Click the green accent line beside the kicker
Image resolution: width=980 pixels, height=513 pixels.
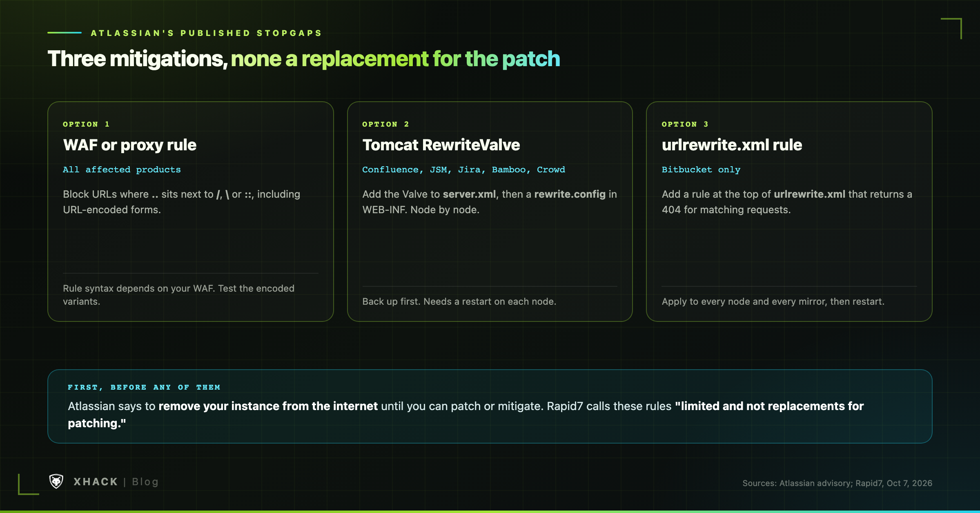pos(65,33)
